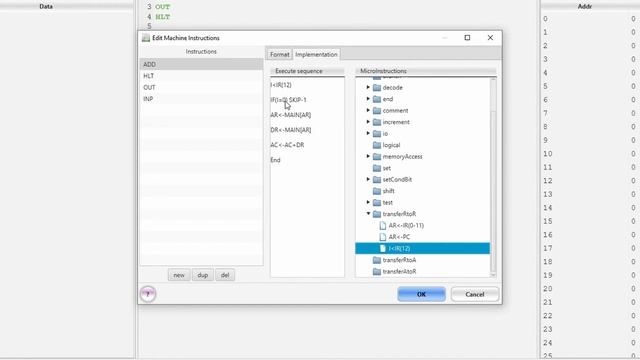The height and width of the screenshot is (360, 640).
Task: Click the Execute sequence column header
Action: point(307,71)
